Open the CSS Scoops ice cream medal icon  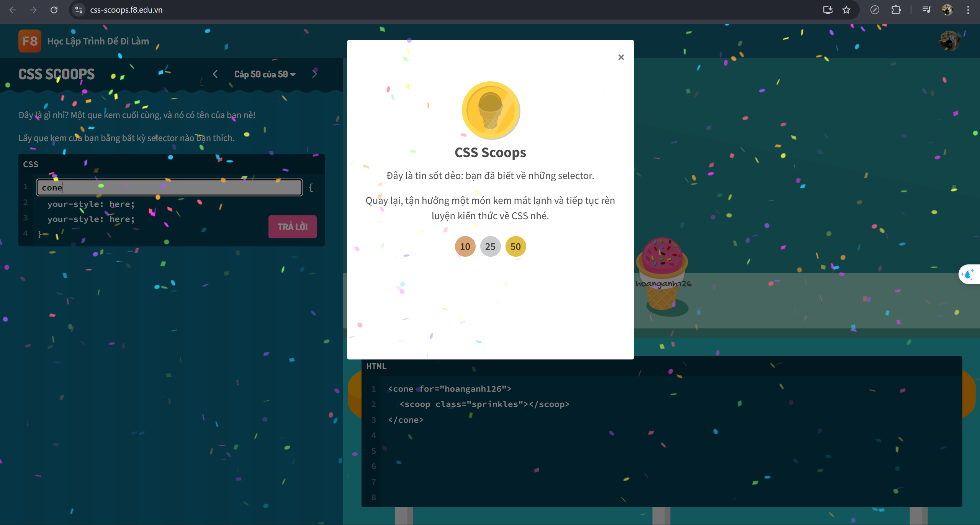490,110
